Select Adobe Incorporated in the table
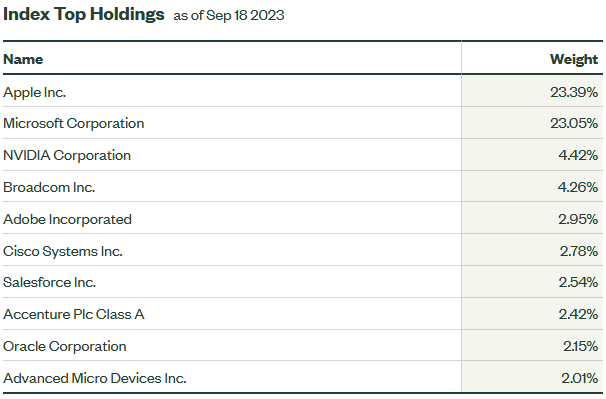The height and width of the screenshot is (399, 606). pyautogui.click(x=67, y=220)
